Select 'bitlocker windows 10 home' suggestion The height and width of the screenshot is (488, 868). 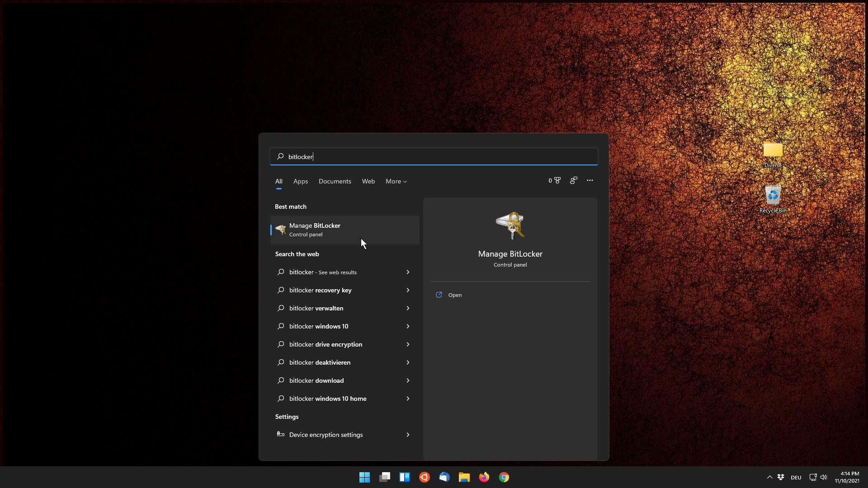345,399
